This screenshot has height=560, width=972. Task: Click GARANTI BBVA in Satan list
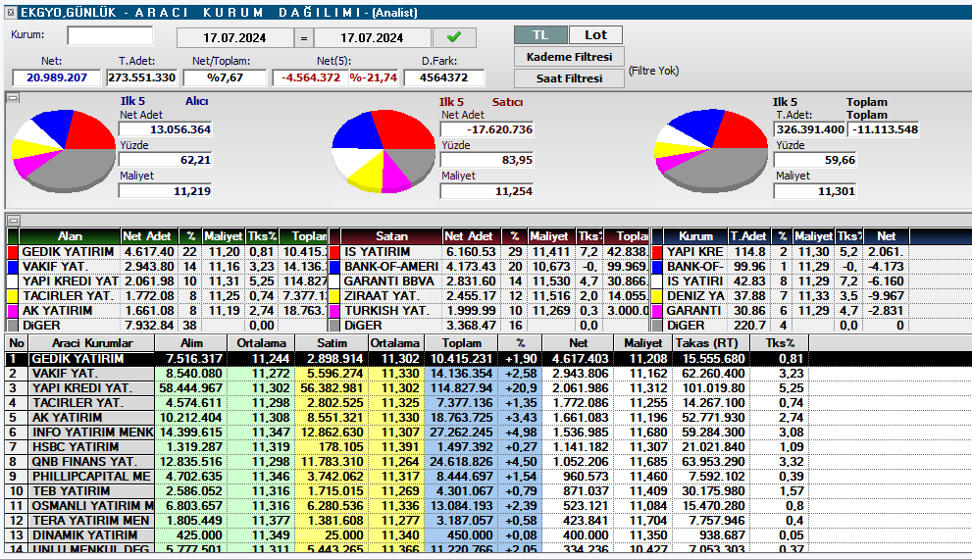click(x=388, y=280)
